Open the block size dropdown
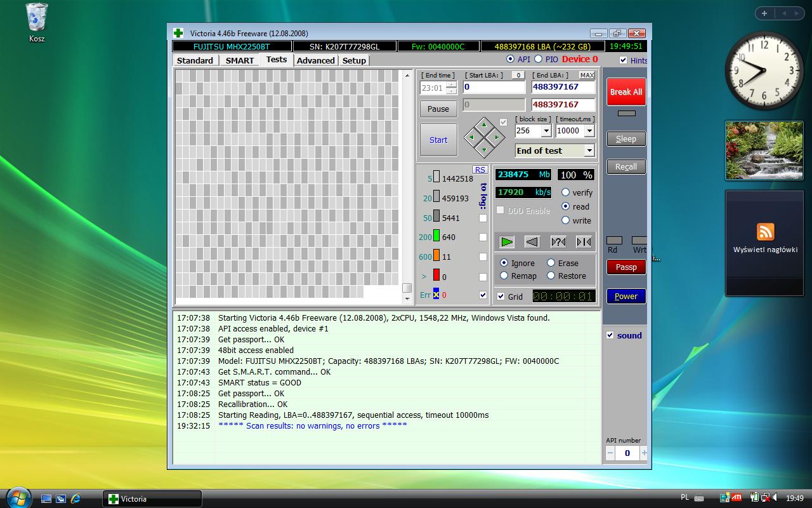This screenshot has width=812, height=508. click(x=546, y=131)
